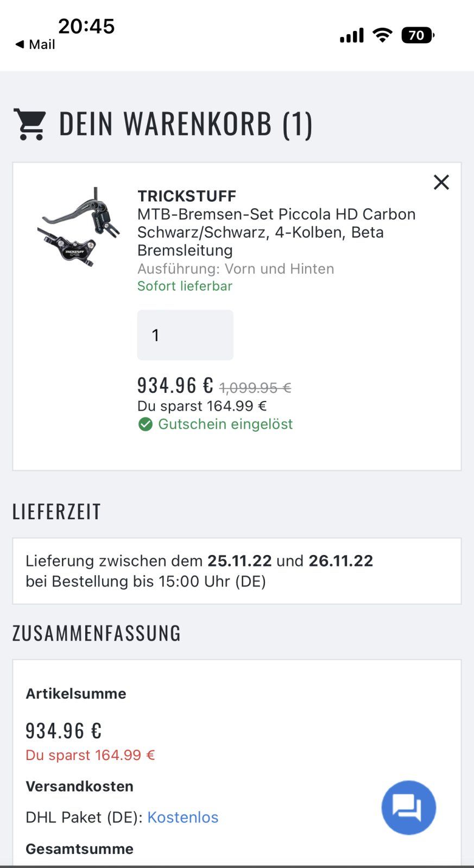Tap the DEIN WARENKORB heading
Viewport: 474px width, 868px height.
coord(186,124)
